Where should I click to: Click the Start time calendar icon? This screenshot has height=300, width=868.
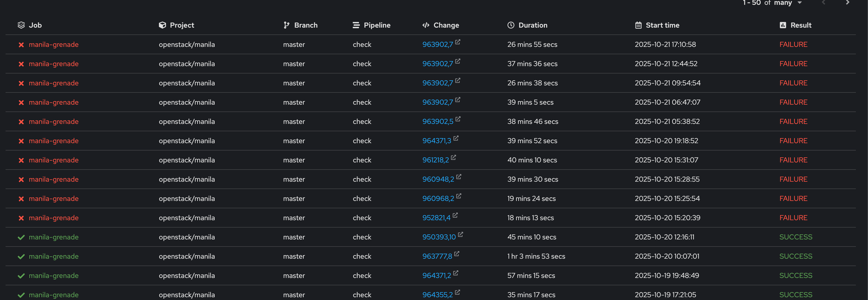[638, 25]
